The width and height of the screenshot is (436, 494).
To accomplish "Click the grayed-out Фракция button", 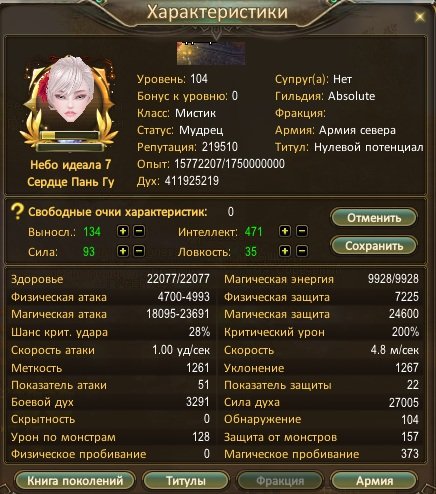I will click(x=280, y=481).
